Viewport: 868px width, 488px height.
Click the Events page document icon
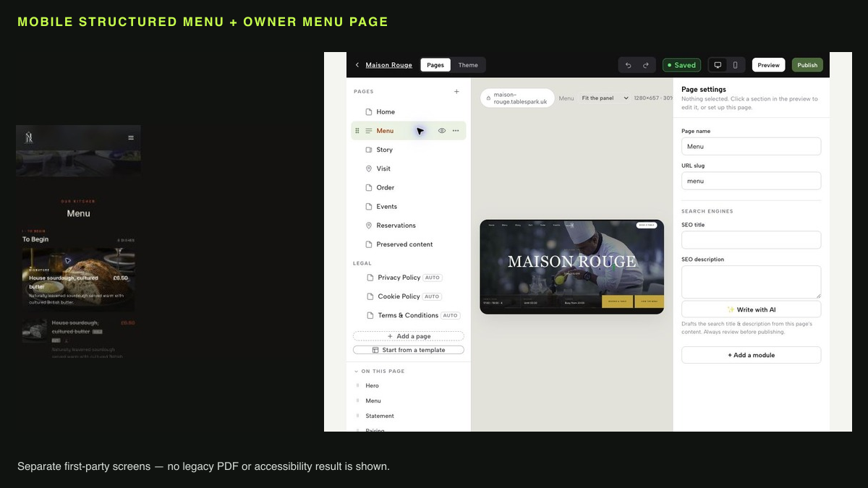point(369,206)
